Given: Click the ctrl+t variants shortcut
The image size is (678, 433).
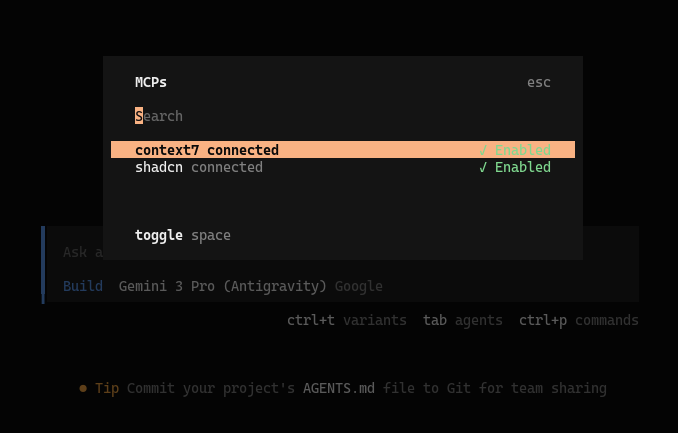Looking at the screenshot, I should point(346,320).
